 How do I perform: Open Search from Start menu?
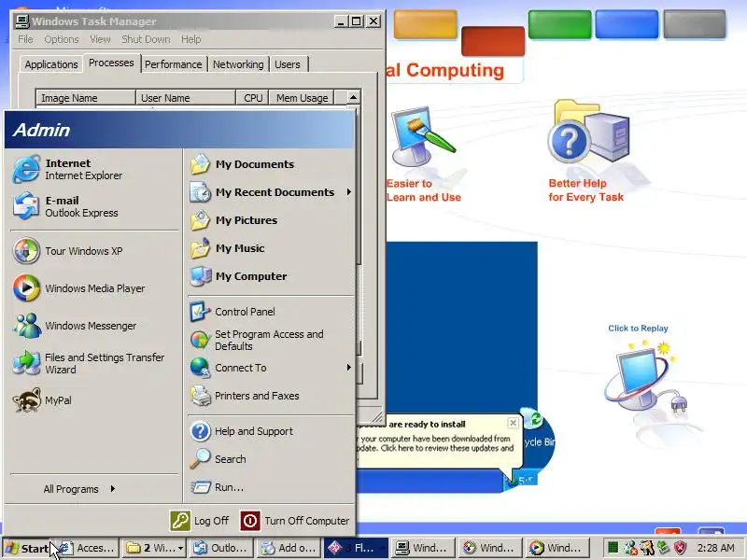click(271, 459)
